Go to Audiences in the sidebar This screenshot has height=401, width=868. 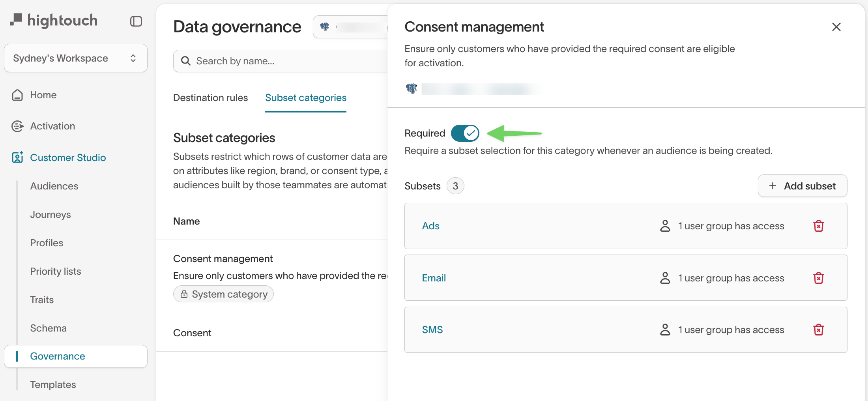54,186
